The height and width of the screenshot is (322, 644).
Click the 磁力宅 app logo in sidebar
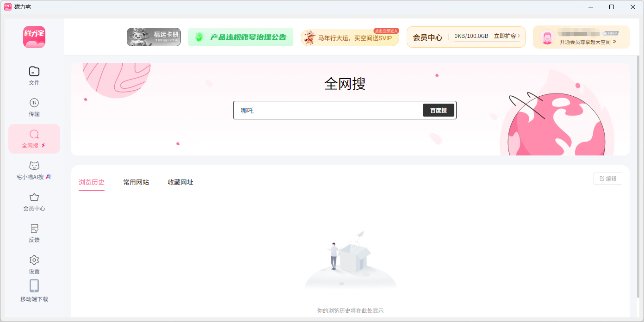(x=34, y=37)
